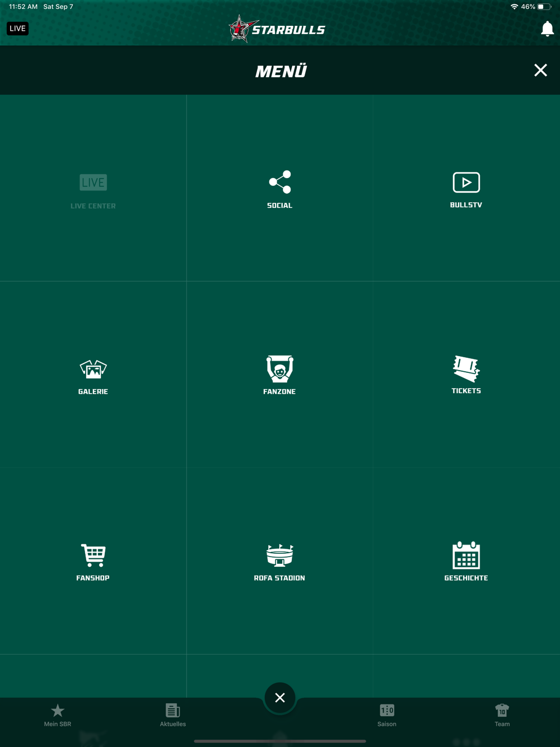Open the Tickets section

(466, 375)
